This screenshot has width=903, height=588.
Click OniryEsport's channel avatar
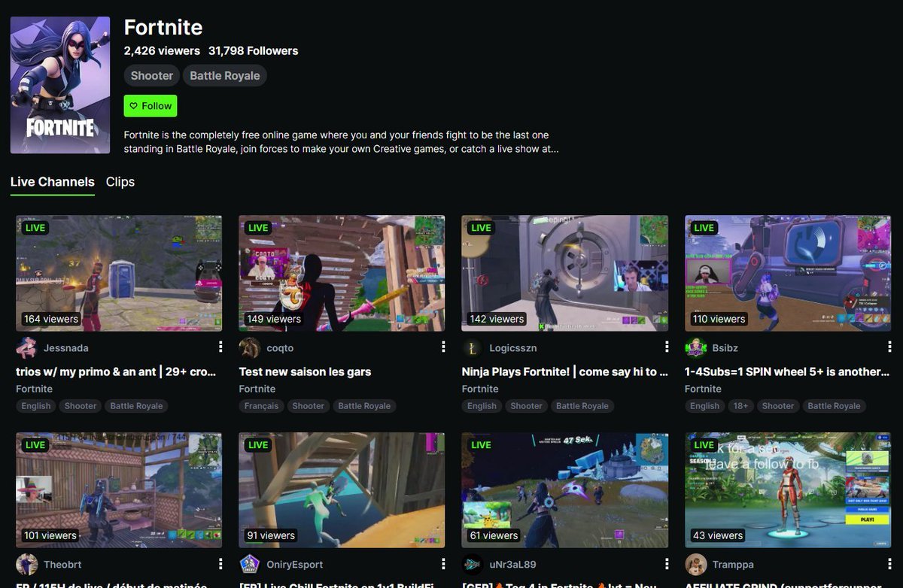(250, 565)
